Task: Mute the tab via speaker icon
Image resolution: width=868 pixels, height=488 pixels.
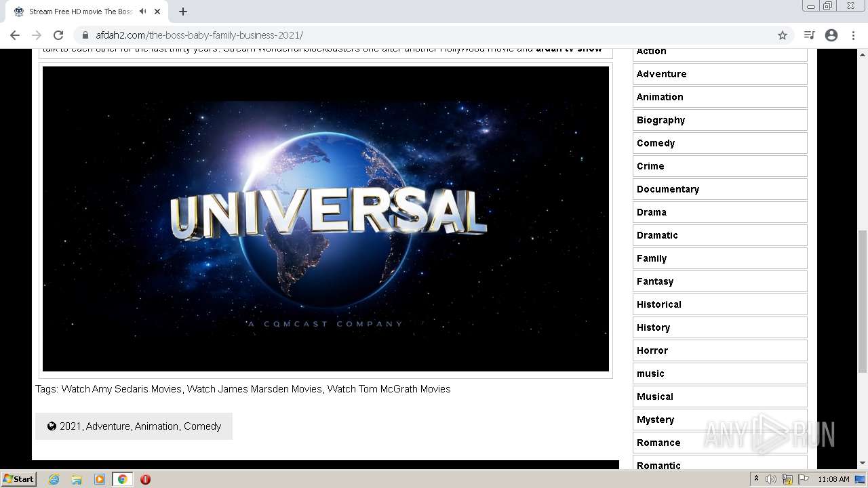Action: coord(142,12)
